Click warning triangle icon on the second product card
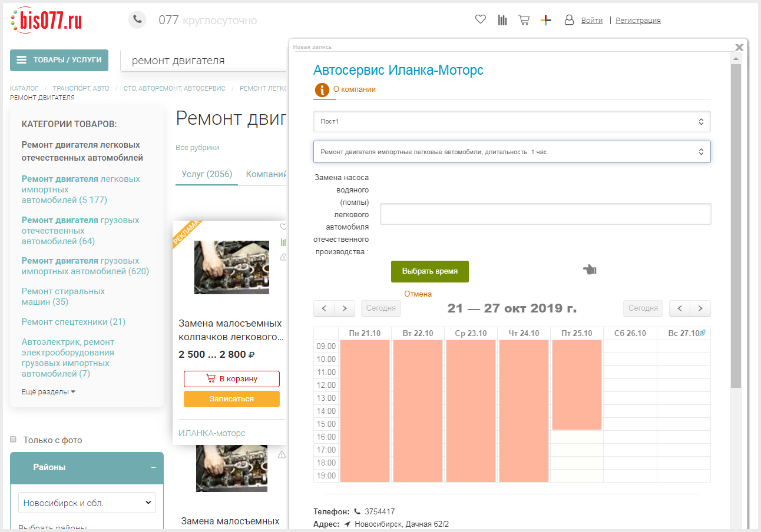 (282, 454)
